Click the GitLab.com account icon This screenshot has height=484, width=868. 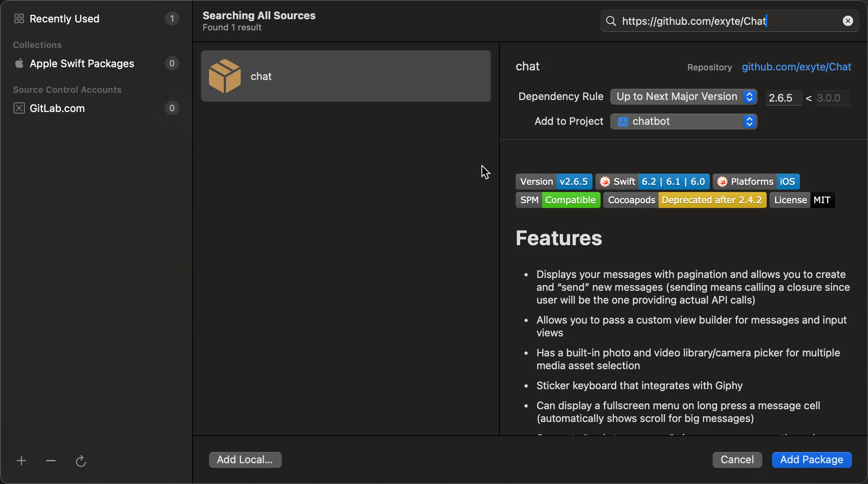[x=19, y=108]
